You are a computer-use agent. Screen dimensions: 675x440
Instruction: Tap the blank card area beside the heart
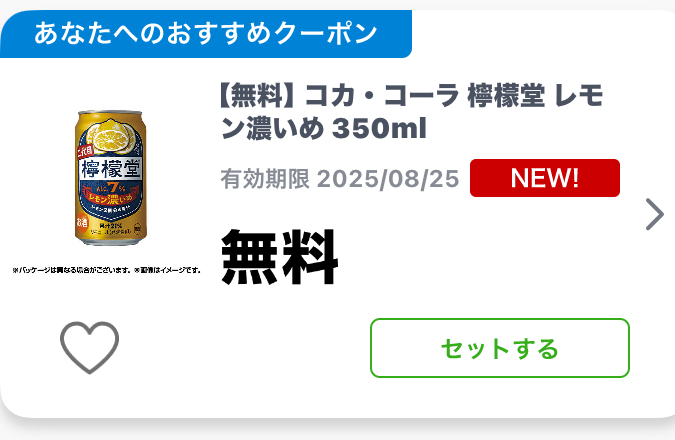click(x=243, y=348)
